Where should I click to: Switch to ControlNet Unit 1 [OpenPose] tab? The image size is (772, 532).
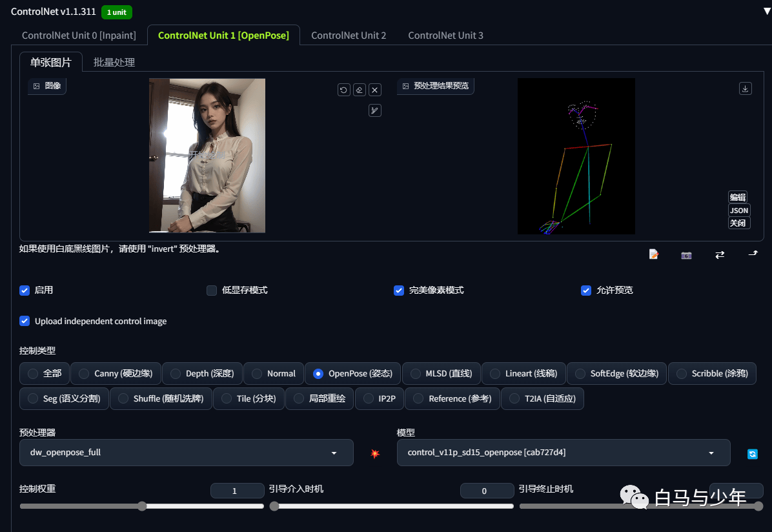[223, 36]
